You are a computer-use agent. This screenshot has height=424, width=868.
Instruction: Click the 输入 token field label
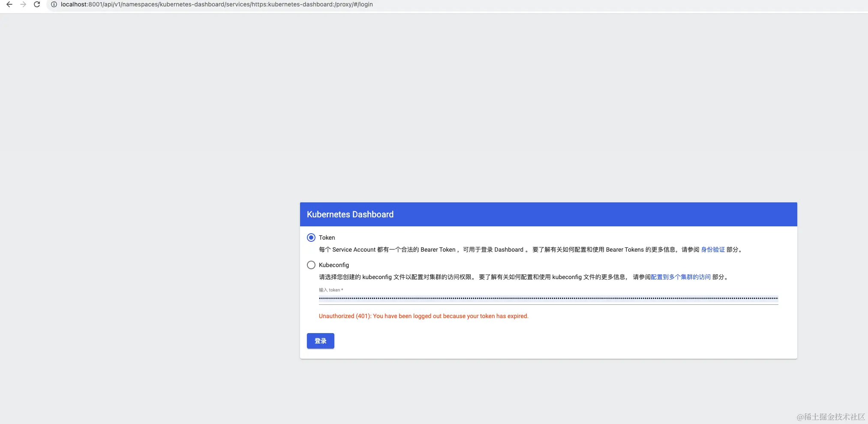[331, 290]
